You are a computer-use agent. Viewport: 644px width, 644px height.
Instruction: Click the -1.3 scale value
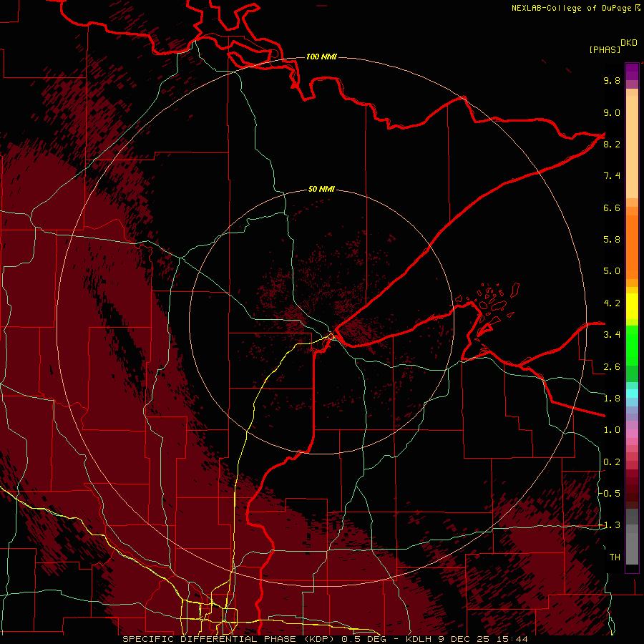[x=610, y=525]
